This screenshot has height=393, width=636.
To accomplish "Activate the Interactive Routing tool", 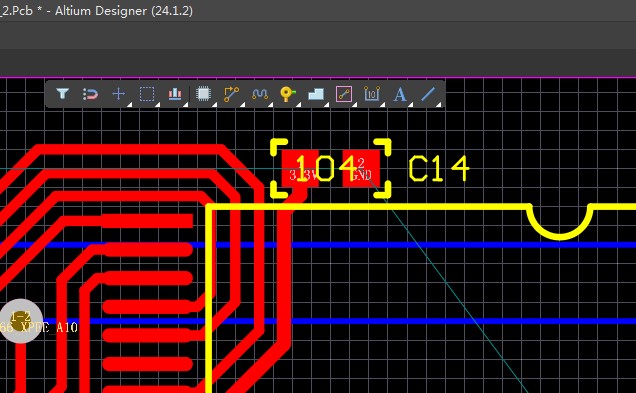I will pyautogui.click(x=231, y=94).
